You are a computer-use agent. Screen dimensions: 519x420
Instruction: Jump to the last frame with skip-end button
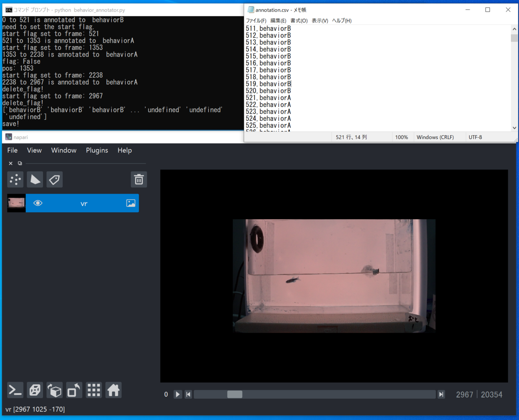pyautogui.click(x=441, y=394)
